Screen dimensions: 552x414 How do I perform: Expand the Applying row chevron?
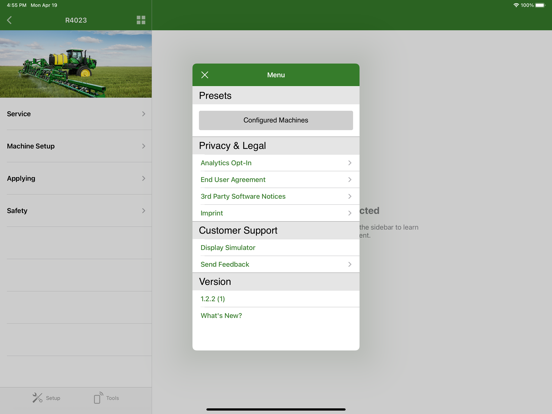click(143, 178)
